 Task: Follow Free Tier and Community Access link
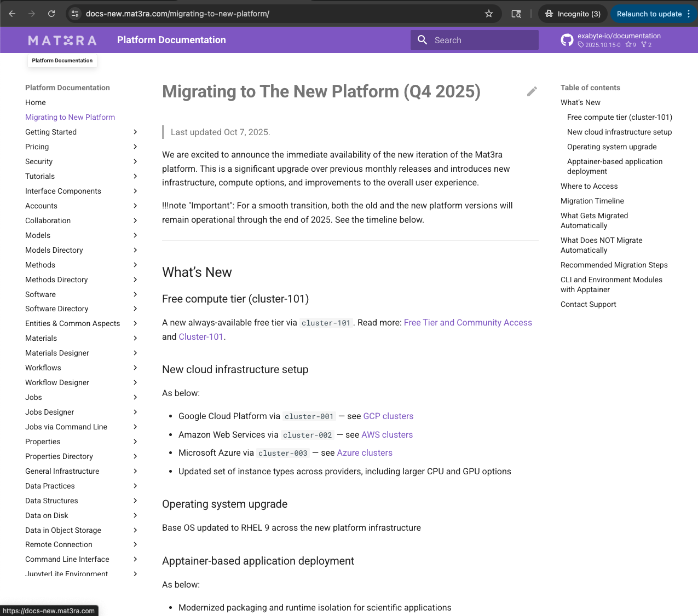pos(468,323)
